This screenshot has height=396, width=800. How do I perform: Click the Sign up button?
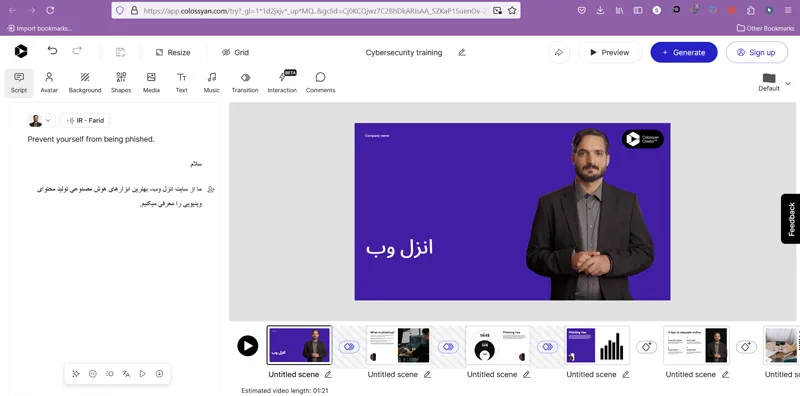(x=757, y=53)
